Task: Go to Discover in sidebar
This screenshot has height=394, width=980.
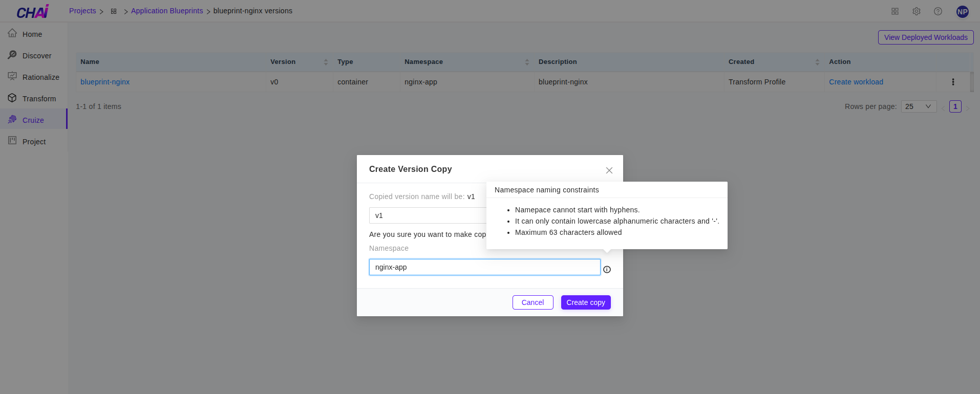Action: (x=36, y=56)
